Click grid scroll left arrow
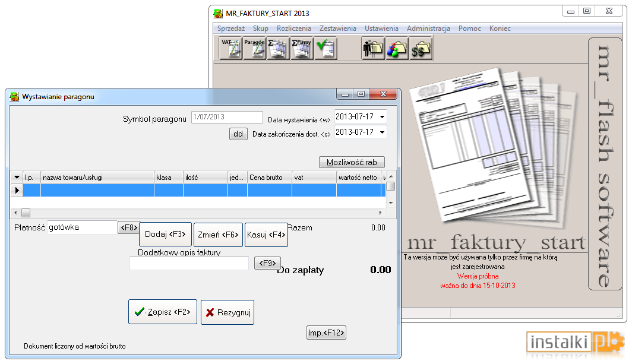 [x=15, y=213]
